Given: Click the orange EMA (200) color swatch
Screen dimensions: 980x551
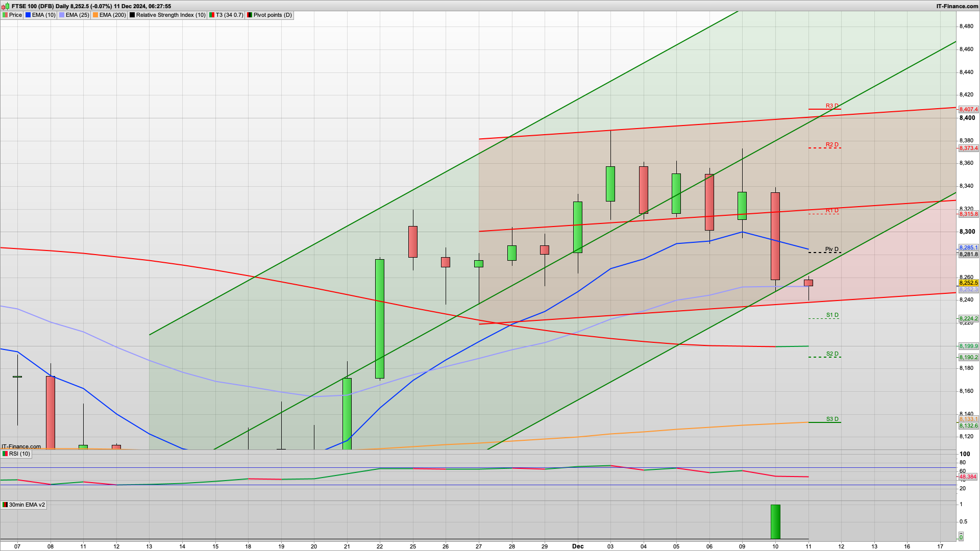Looking at the screenshot, I should [95, 15].
